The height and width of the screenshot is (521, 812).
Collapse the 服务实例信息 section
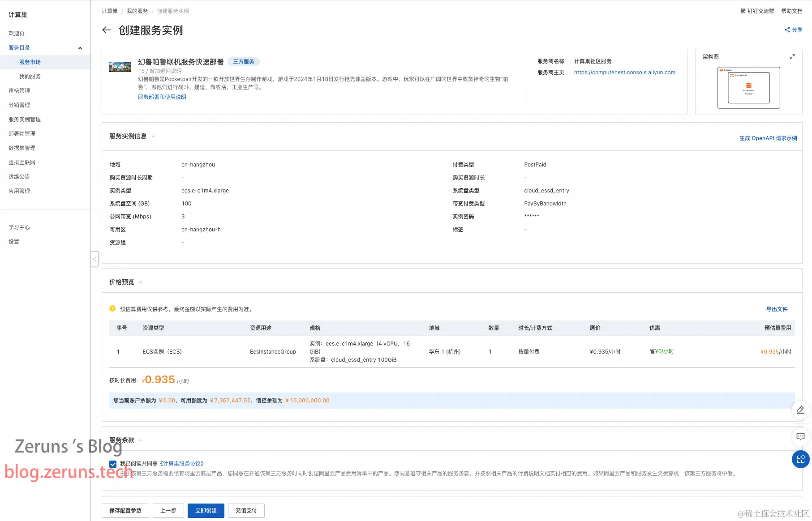(153, 137)
